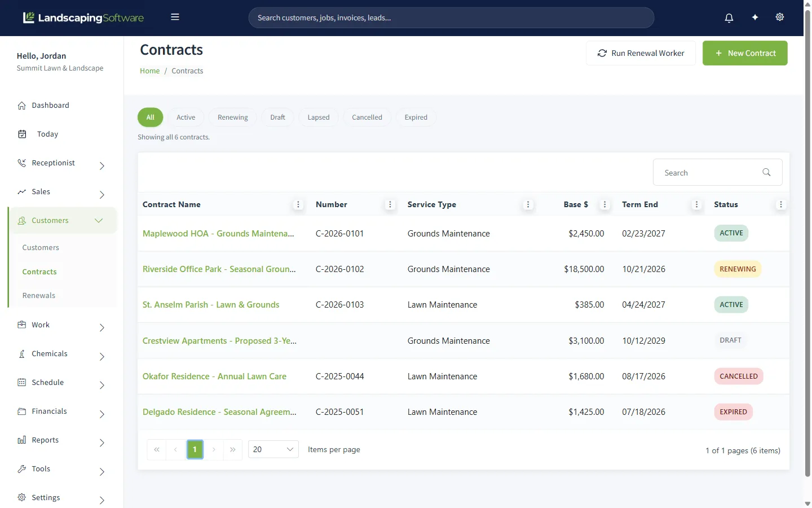Expand the Schedule menu
This screenshot has height=508, width=812.
click(62, 383)
